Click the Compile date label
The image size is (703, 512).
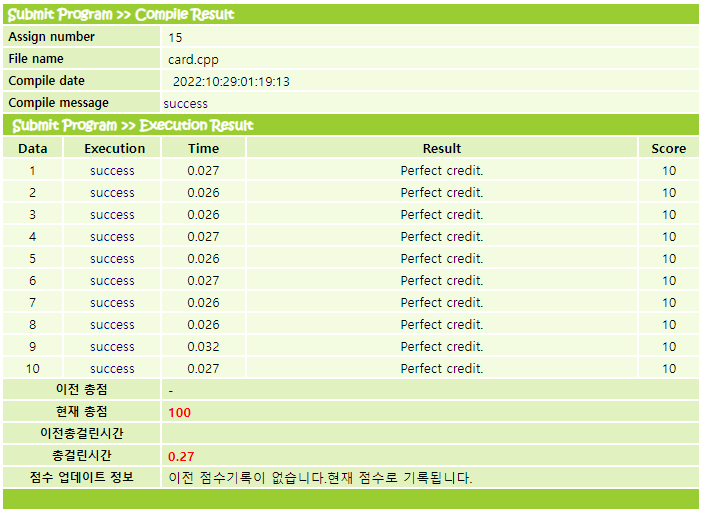pyautogui.click(x=46, y=81)
